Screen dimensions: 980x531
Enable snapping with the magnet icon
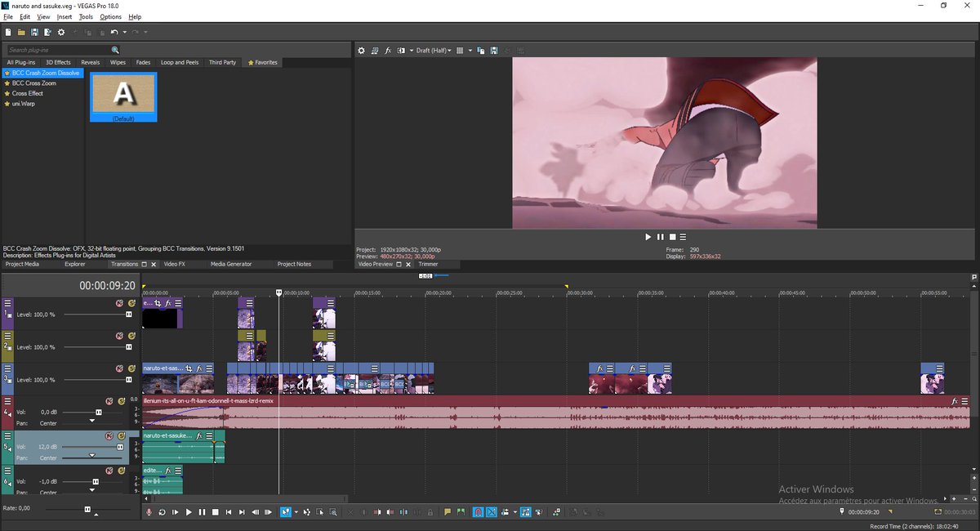click(x=478, y=512)
